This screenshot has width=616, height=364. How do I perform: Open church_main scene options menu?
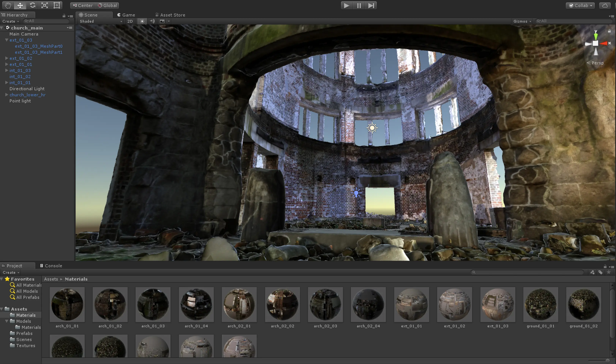point(70,28)
